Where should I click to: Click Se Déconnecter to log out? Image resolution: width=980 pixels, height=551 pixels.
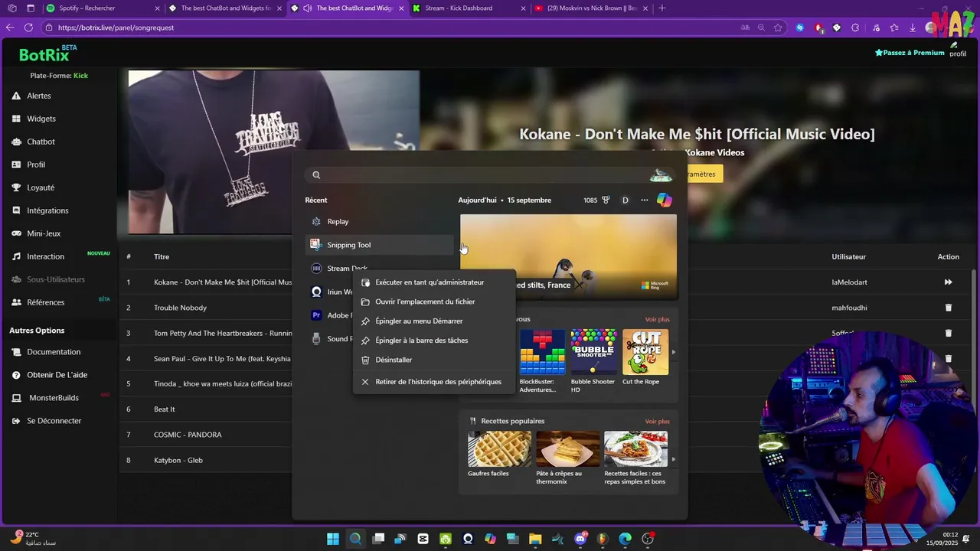pos(54,421)
